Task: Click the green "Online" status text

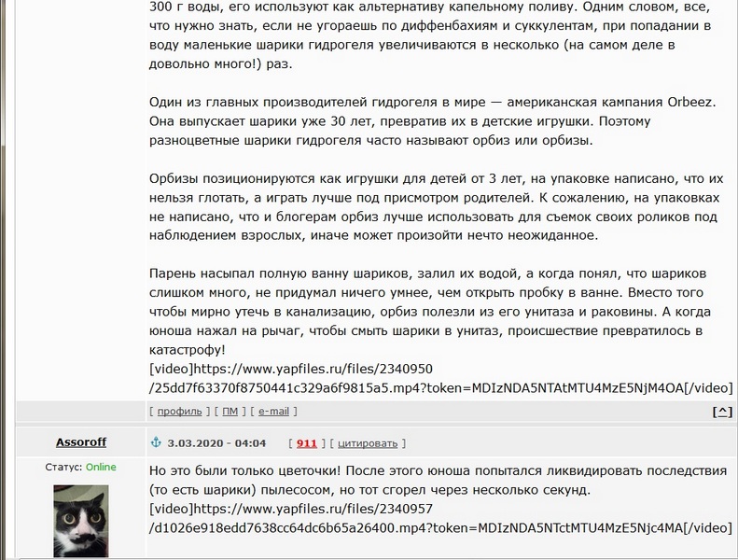Action: (x=101, y=467)
